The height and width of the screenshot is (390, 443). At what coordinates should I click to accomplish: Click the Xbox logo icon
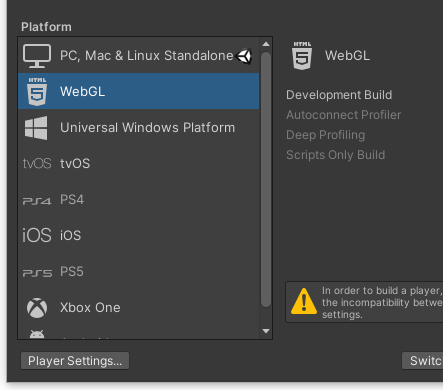pos(37,308)
